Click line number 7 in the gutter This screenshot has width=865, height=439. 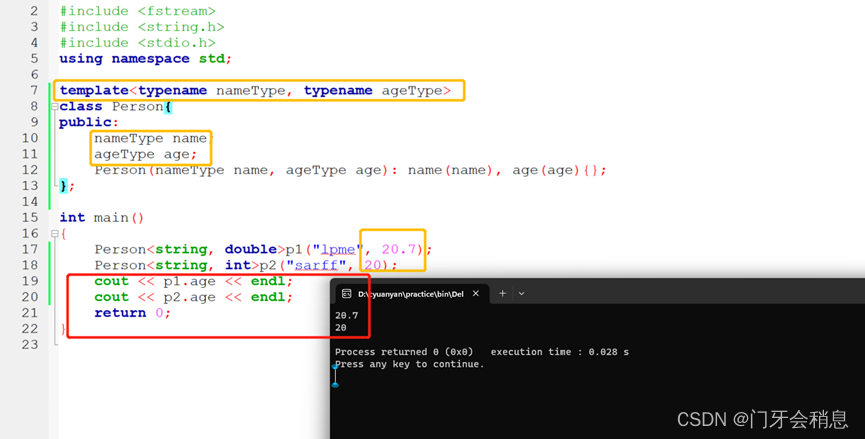tap(34, 90)
